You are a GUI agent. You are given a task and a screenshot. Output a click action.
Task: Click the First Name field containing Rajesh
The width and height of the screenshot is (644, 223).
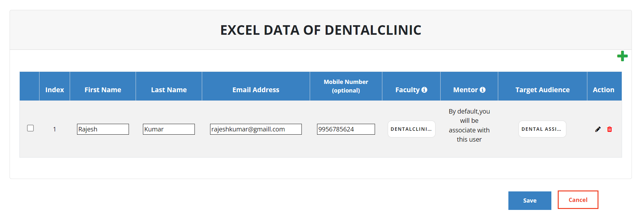[103, 129]
